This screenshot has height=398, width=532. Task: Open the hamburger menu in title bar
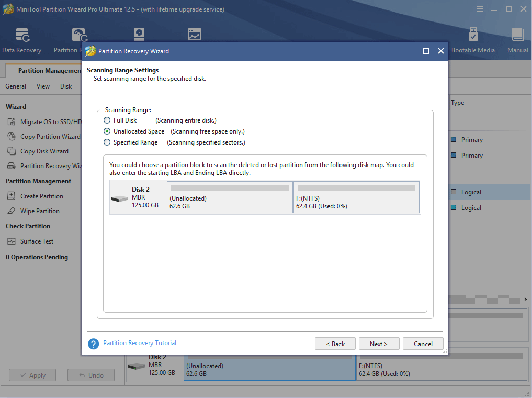pos(480,9)
